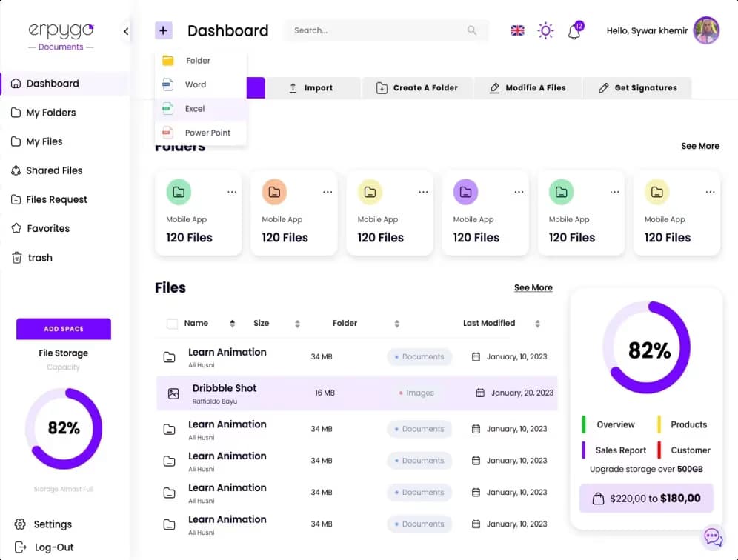Check the select-all files checkbox
The image size is (738, 560).
click(173, 324)
